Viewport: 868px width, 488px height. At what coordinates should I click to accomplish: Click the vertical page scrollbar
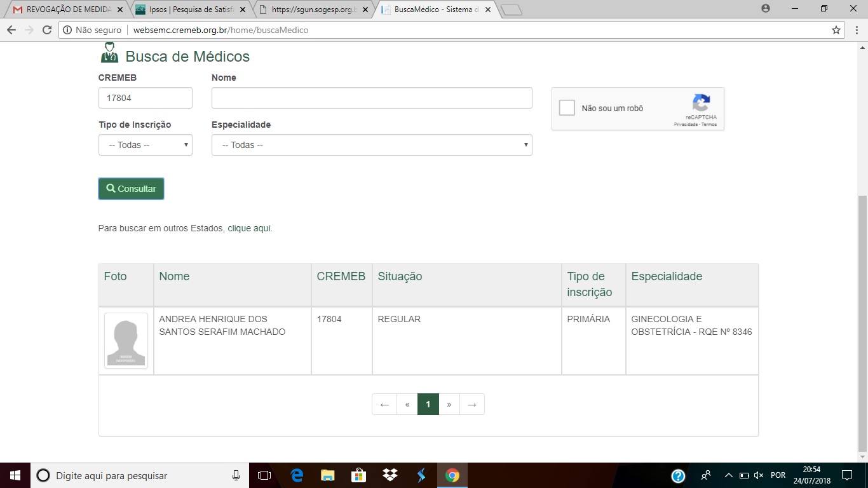862,318
